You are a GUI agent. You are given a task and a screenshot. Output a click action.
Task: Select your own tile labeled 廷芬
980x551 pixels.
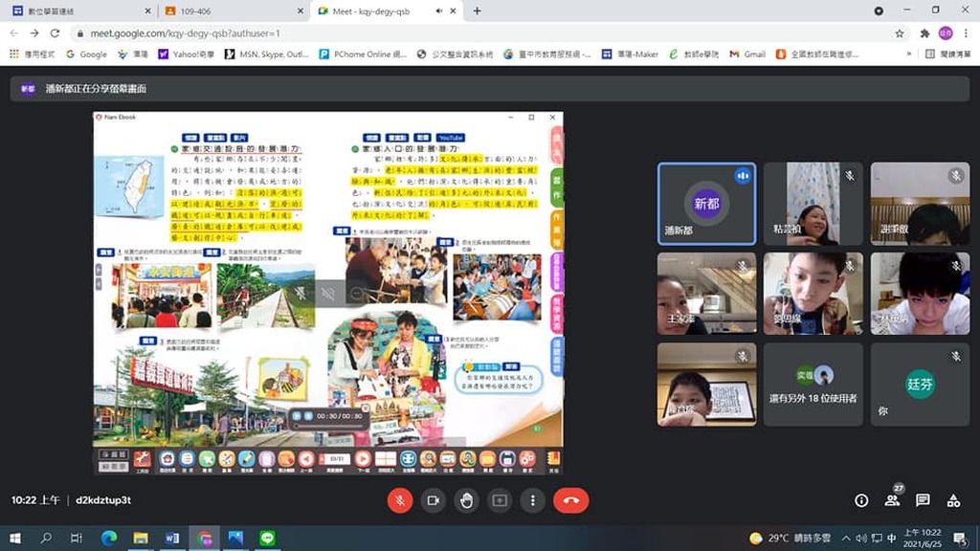coord(920,385)
